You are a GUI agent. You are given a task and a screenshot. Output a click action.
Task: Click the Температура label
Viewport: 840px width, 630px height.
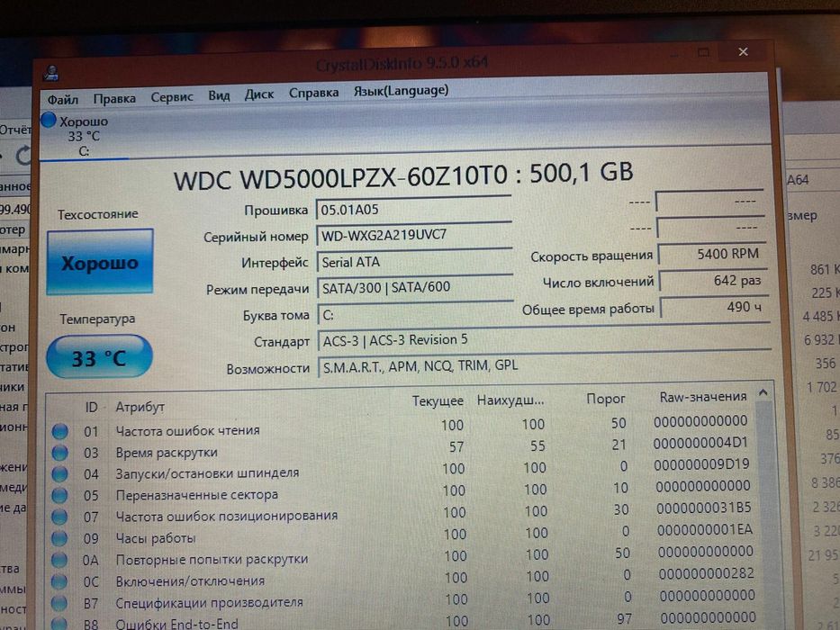pyautogui.click(x=97, y=319)
